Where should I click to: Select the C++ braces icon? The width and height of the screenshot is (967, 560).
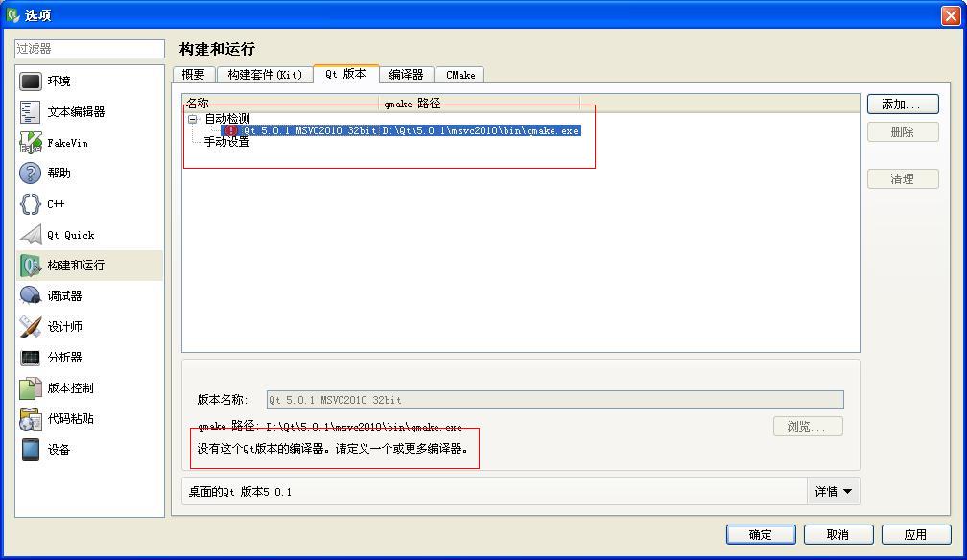(31, 204)
